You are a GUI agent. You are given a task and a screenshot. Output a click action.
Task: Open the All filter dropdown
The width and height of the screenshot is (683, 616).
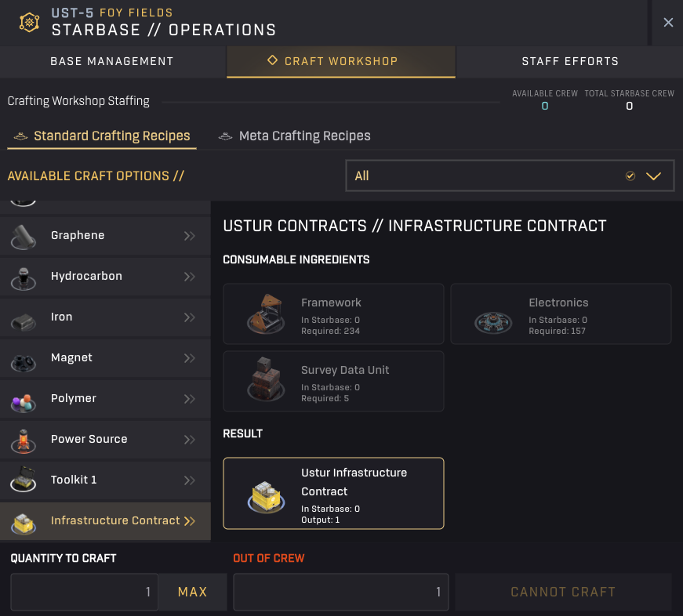coord(510,176)
